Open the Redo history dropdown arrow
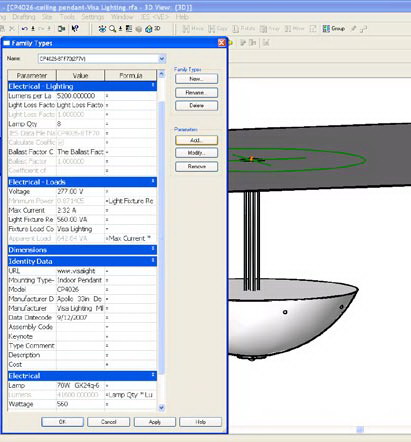This screenshot has height=442, width=411. (49, 29)
